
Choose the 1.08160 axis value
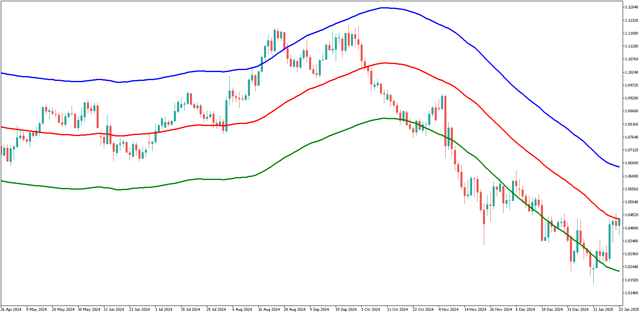(x=632, y=124)
